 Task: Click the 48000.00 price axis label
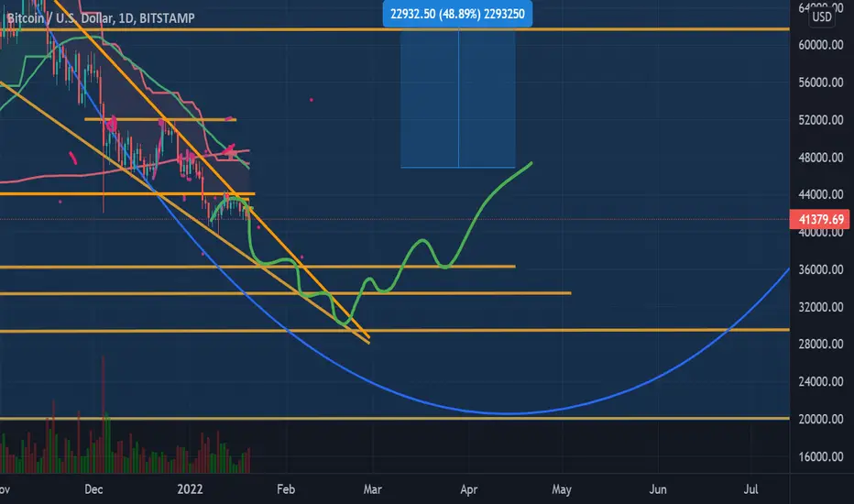point(820,158)
